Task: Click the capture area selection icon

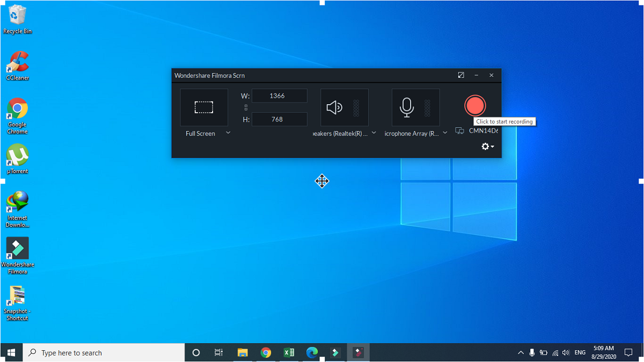Action: tap(204, 107)
